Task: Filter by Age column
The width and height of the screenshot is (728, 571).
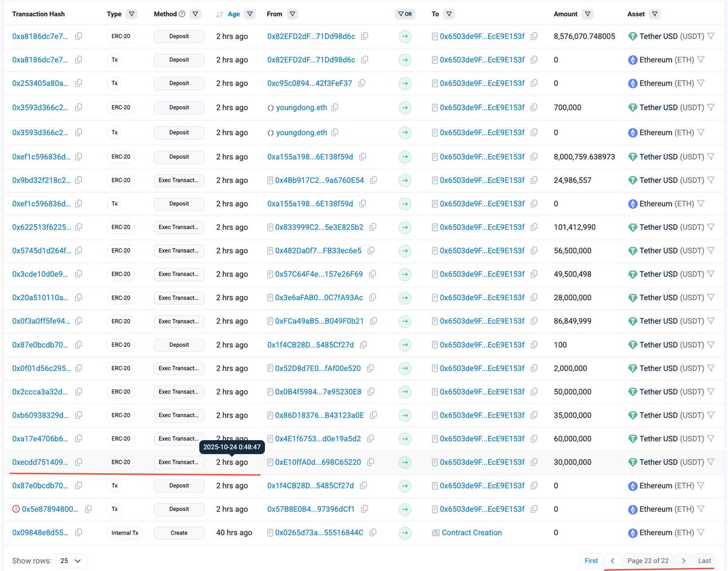Action: (251, 14)
